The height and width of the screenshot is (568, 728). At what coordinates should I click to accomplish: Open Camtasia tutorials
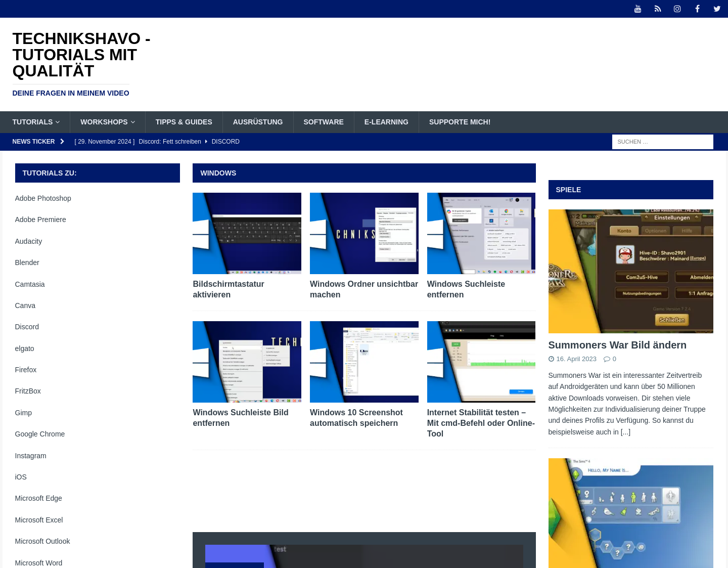click(30, 284)
